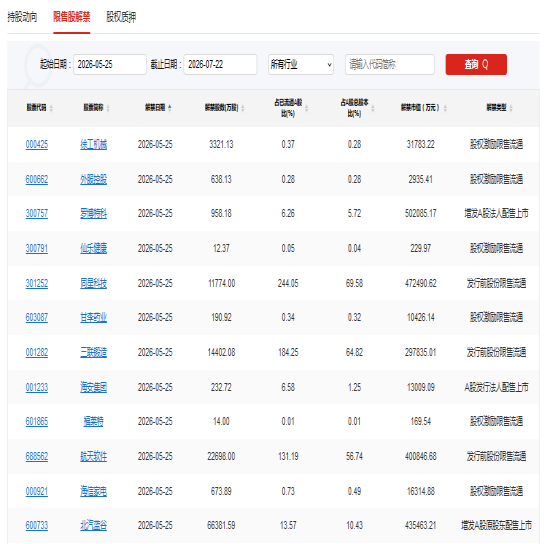Click the start date field 2026-05-25

tap(110, 65)
